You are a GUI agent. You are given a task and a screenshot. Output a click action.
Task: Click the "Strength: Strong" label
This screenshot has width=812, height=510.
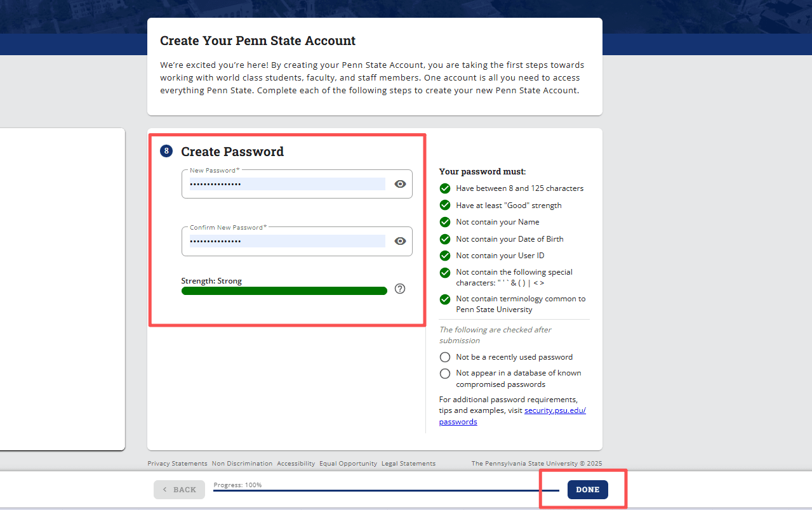[x=211, y=281]
